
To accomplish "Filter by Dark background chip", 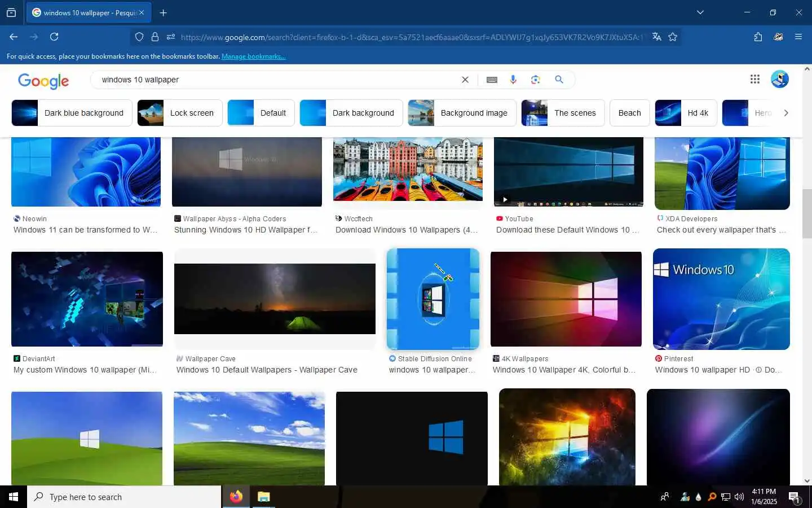I will (351, 113).
